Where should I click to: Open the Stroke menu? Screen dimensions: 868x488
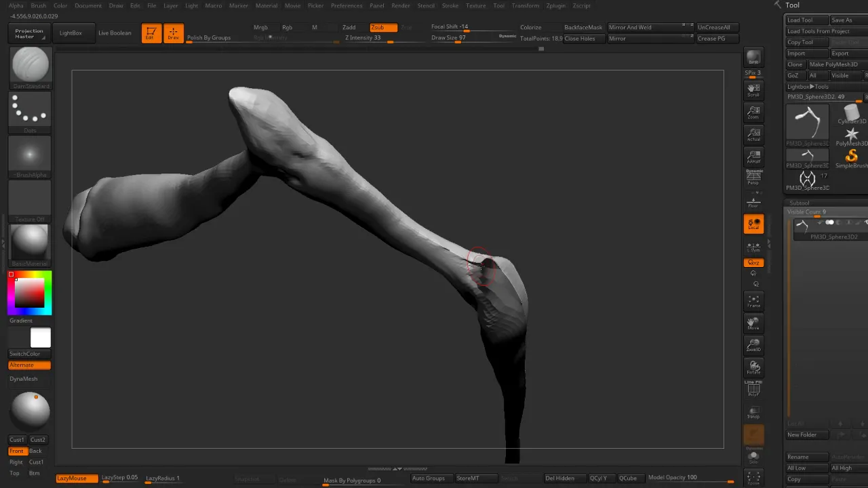click(450, 5)
